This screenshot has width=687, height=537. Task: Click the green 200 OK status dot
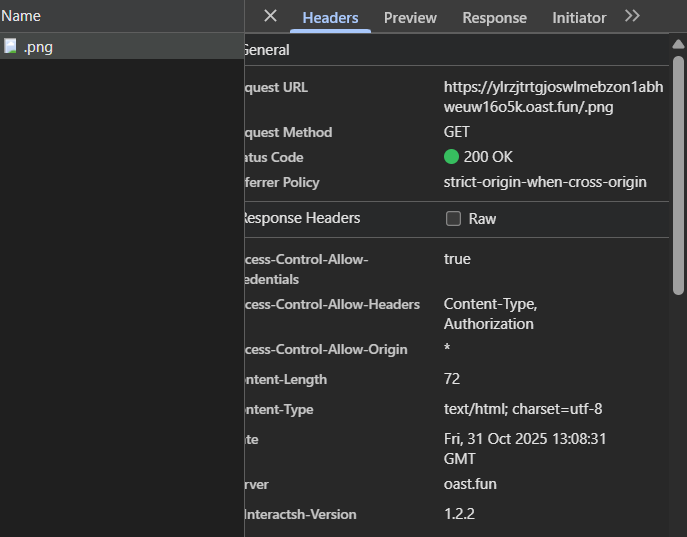451,157
